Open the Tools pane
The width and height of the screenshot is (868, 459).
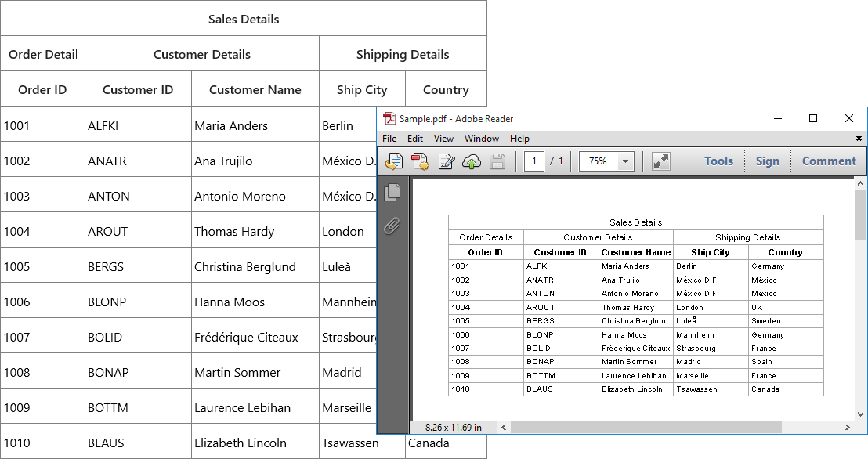pos(718,161)
